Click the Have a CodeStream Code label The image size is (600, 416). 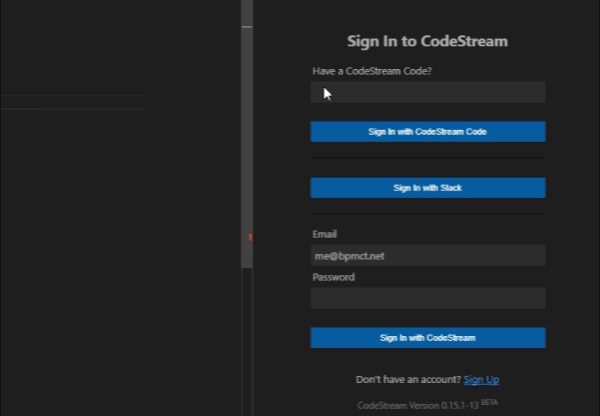[x=379, y=71]
